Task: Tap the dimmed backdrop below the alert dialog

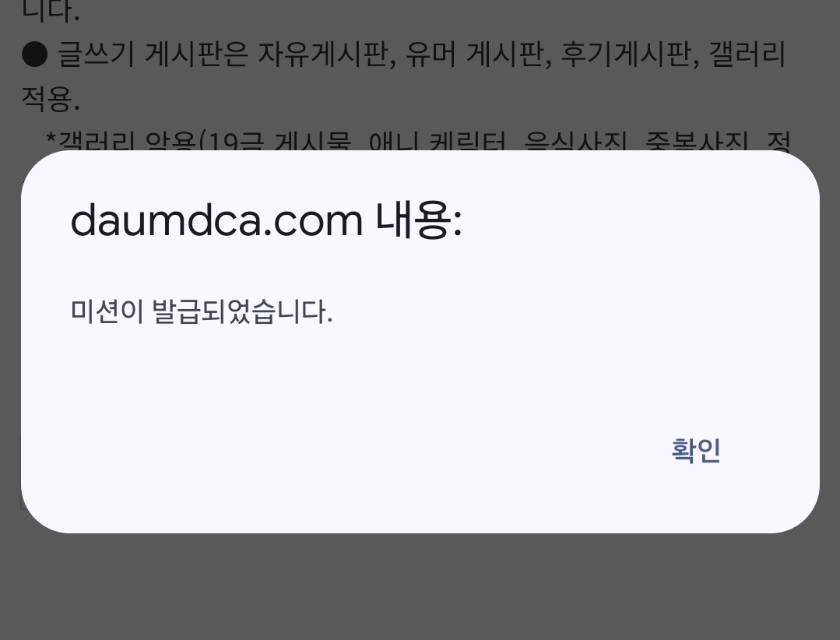Action: pos(420,586)
